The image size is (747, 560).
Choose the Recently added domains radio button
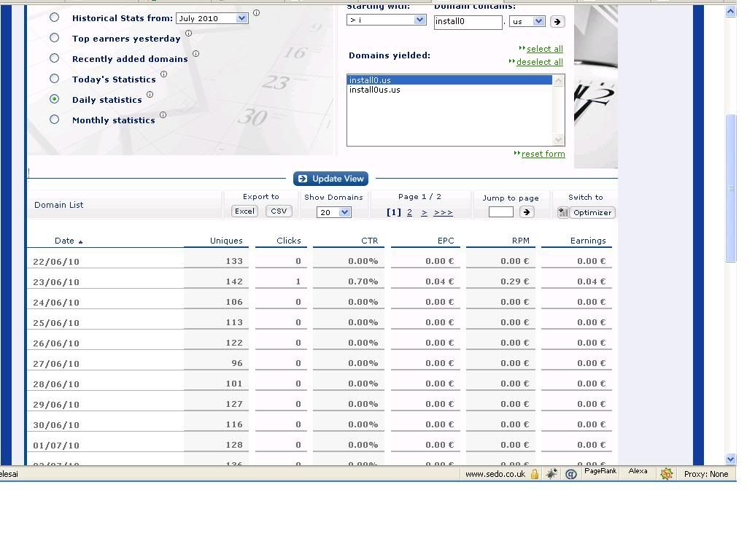coord(54,58)
